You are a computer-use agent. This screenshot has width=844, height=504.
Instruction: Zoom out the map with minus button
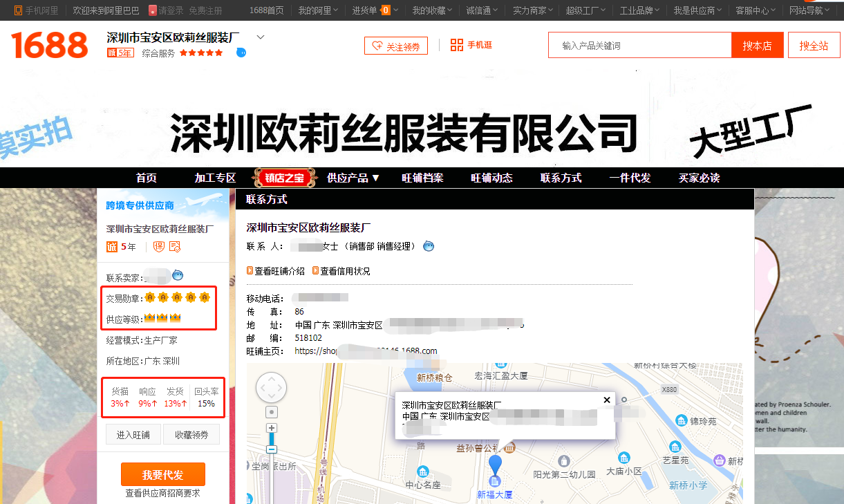[x=272, y=449]
